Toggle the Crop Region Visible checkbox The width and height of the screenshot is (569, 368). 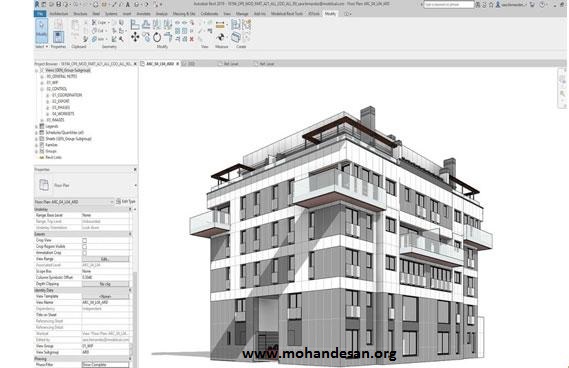pyautogui.click(x=85, y=246)
